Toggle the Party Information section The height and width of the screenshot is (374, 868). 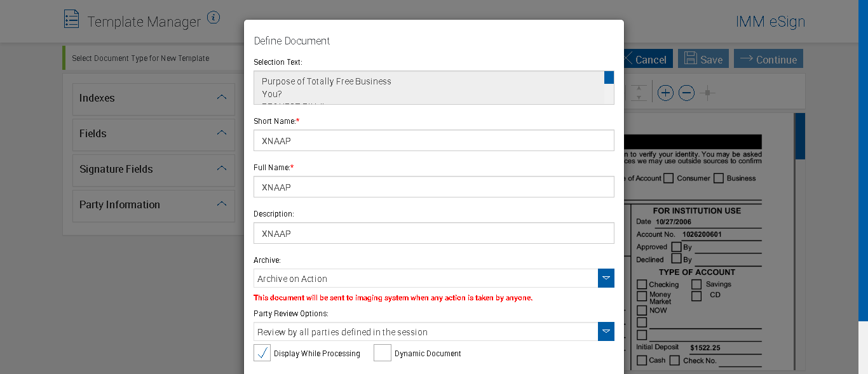(x=222, y=204)
